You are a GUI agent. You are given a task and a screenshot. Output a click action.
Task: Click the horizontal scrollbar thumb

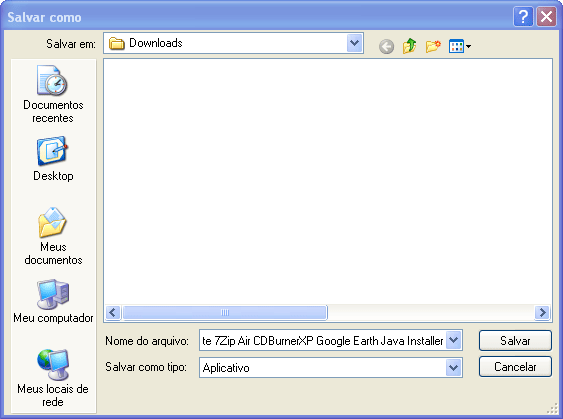[x=225, y=312]
